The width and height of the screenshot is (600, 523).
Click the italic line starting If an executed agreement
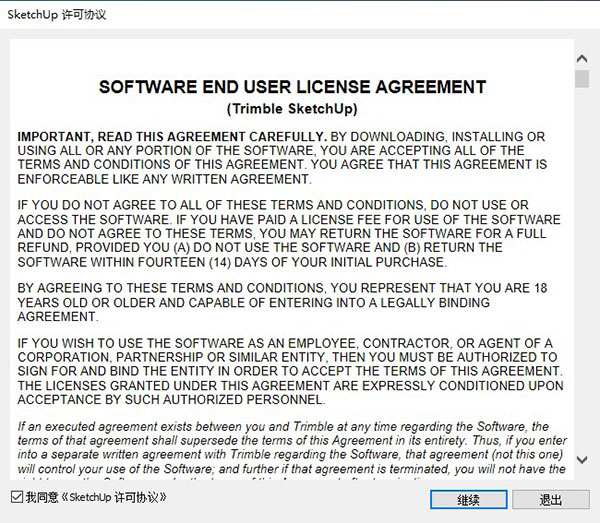283,426
